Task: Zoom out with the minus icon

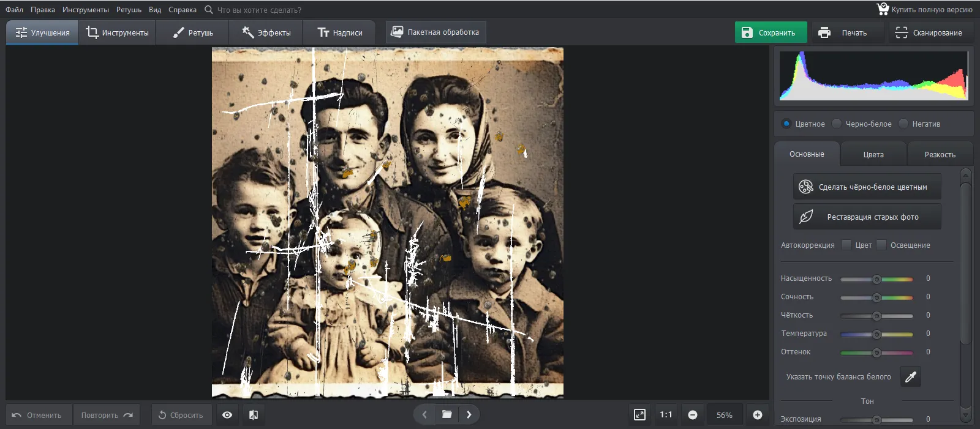Action: (693, 415)
